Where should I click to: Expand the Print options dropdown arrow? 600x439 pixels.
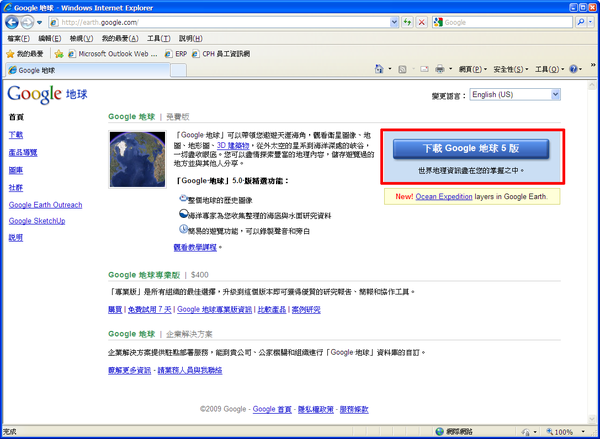coord(450,69)
